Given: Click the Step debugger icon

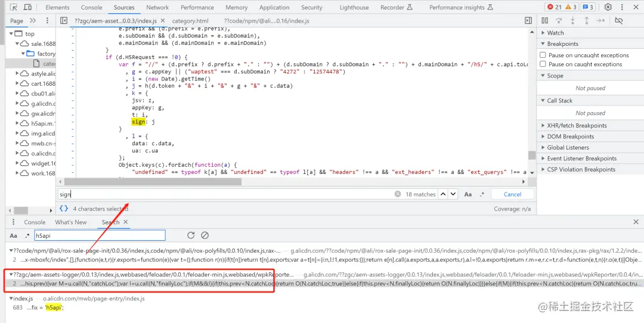Looking at the screenshot, I should click(x=600, y=20).
